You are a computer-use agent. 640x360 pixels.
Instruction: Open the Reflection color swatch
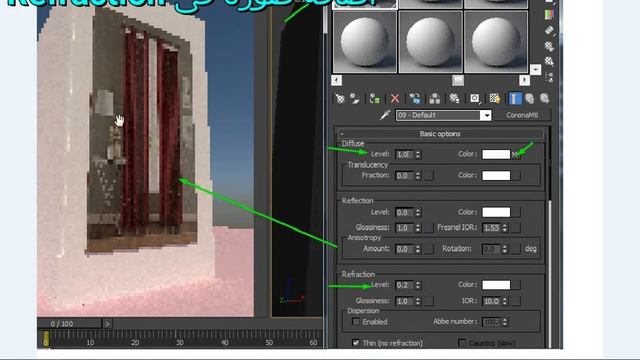(496, 212)
